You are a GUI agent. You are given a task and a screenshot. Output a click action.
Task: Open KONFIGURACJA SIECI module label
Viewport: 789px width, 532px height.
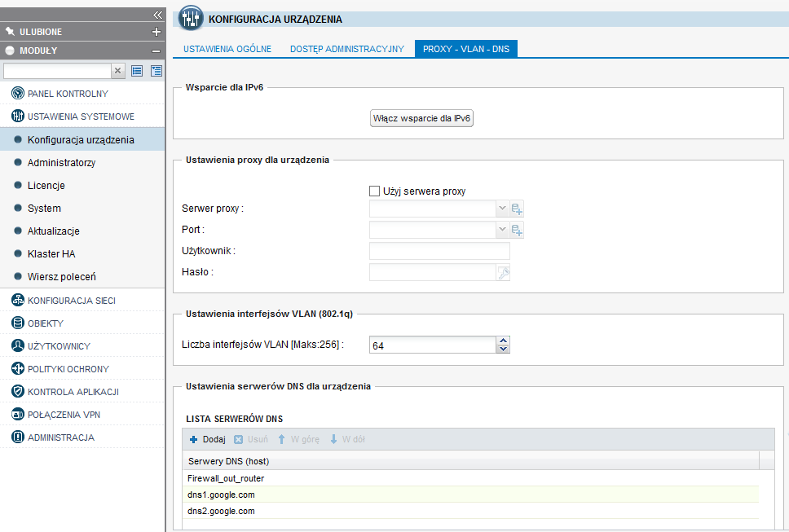[x=72, y=301]
